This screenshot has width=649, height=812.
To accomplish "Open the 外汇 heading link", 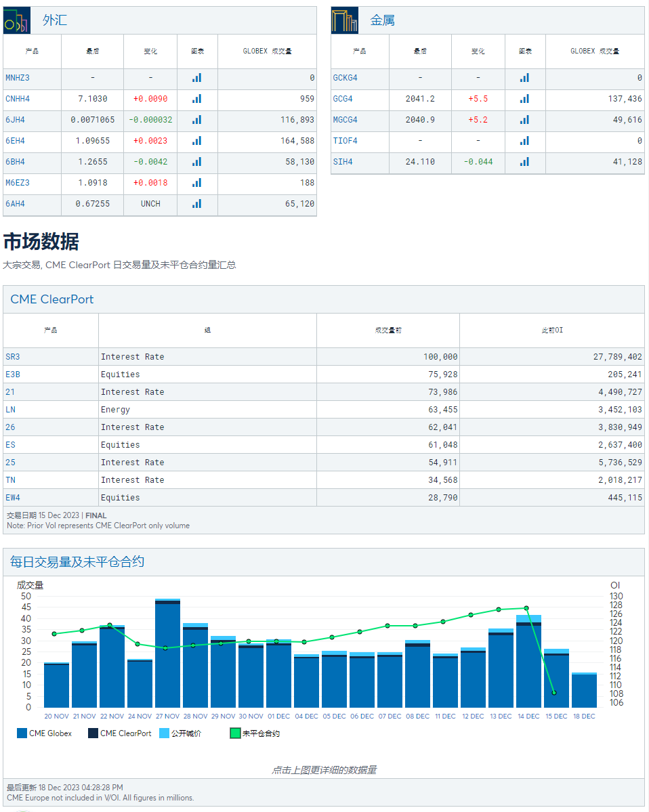I will coord(55,20).
